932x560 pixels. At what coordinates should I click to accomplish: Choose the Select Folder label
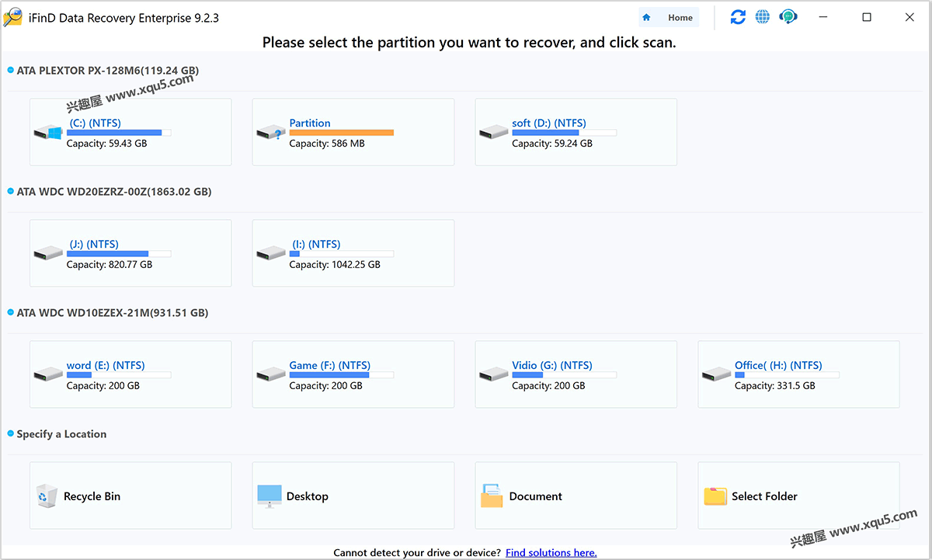click(x=764, y=496)
